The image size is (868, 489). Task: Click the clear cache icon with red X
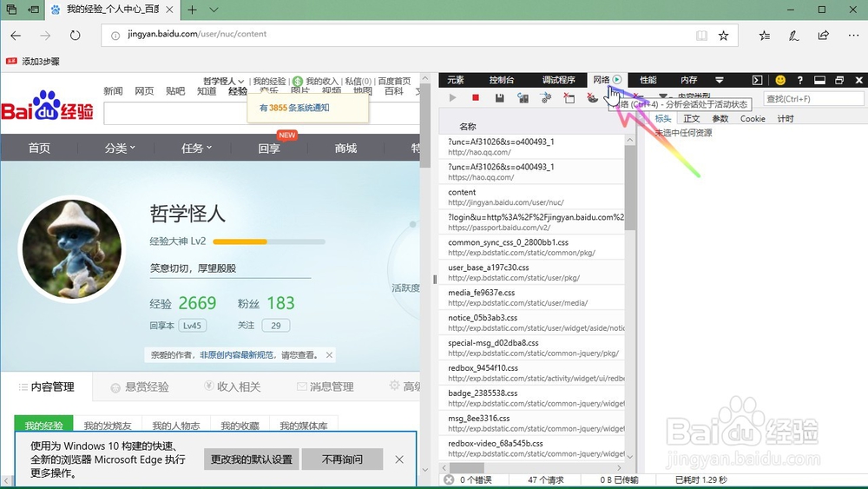569,98
